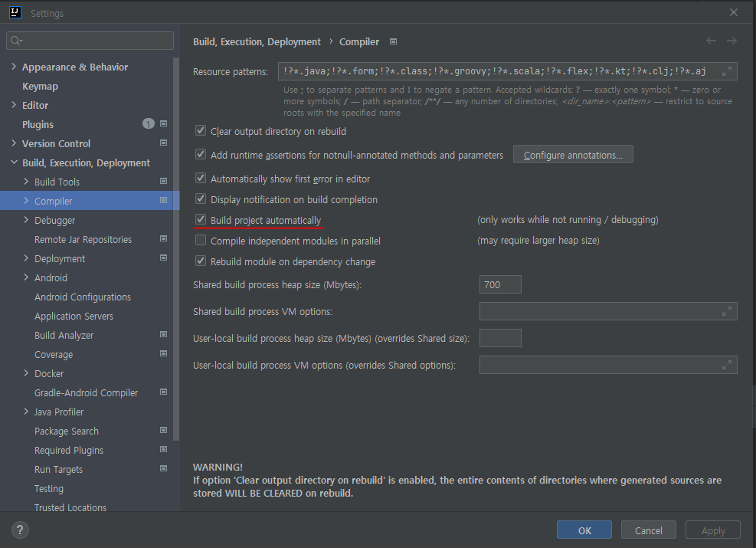The width and height of the screenshot is (756, 548).
Task: Expand the Android node
Action: [26, 277]
